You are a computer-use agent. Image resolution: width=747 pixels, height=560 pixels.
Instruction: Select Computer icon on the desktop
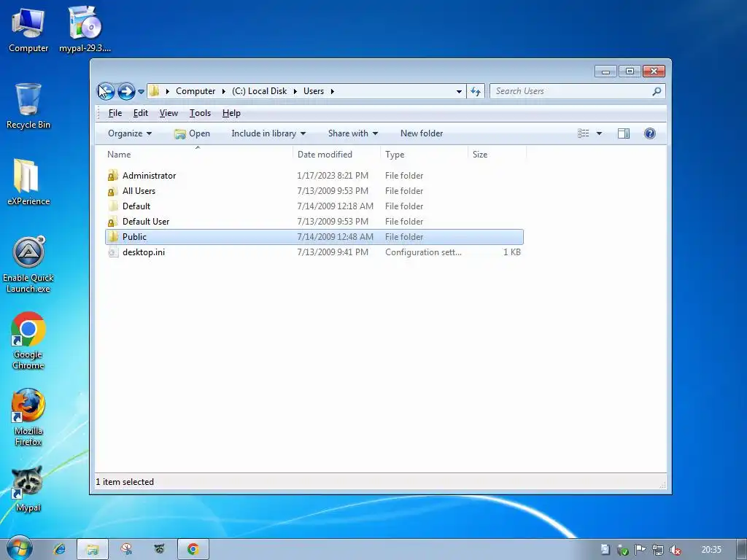pyautogui.click(x=28, y=30)
